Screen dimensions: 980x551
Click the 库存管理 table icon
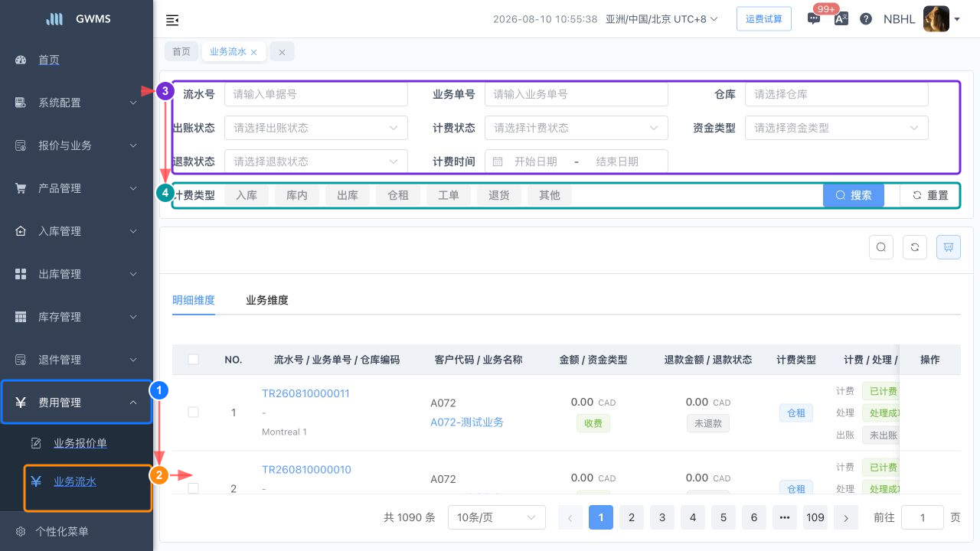coord(21,317)
